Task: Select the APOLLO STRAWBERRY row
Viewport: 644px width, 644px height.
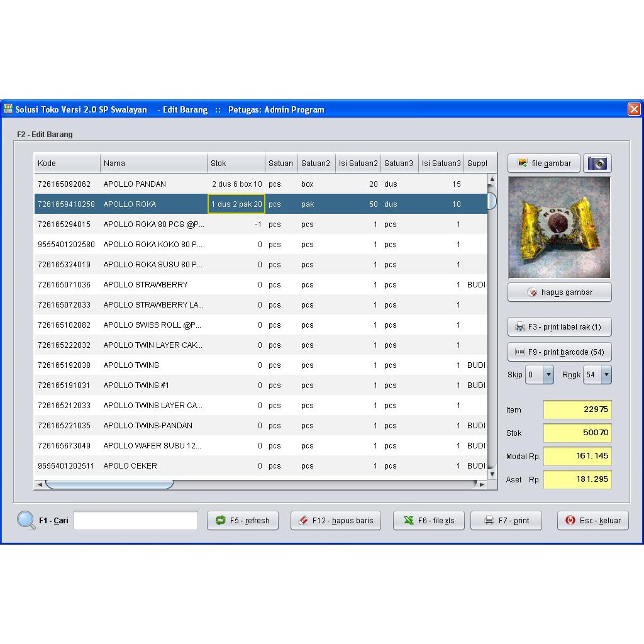Action: pyautogui.click(x=145, y=285)
